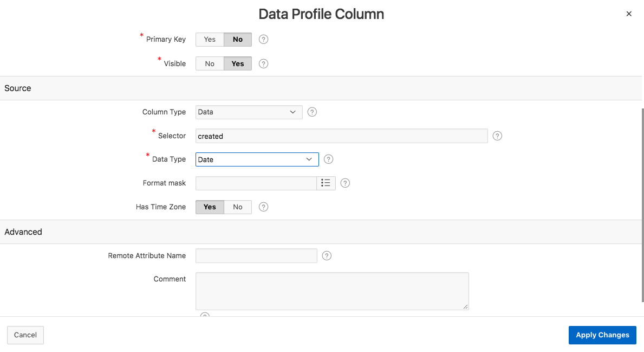Image resolution: width=644 pixels, height=352 pixels.
Task: Click help icon for Has Time Zone
Action: click(264, 207)
